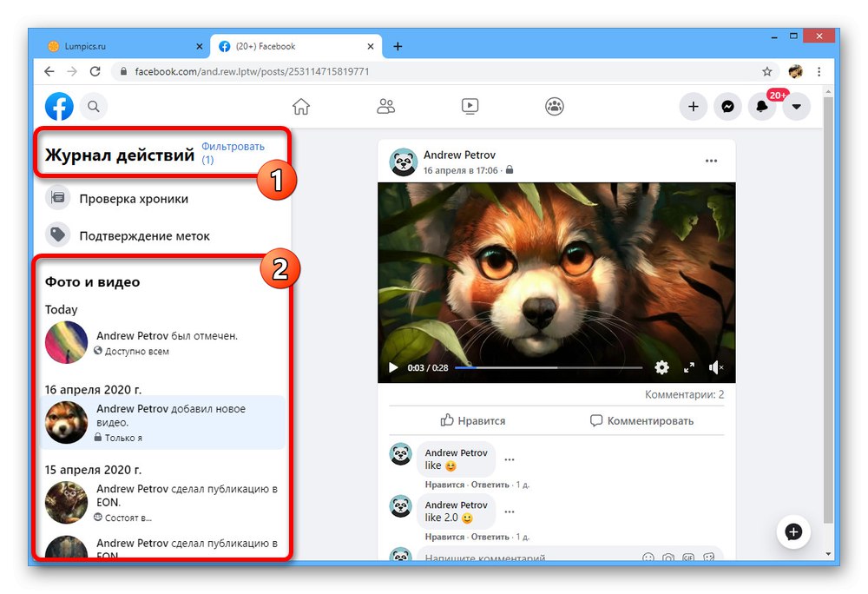This screenshot has height=594, width=868.
Task: Select first 'сделал публикацию в EON' entry
Action: click(163, 503)
